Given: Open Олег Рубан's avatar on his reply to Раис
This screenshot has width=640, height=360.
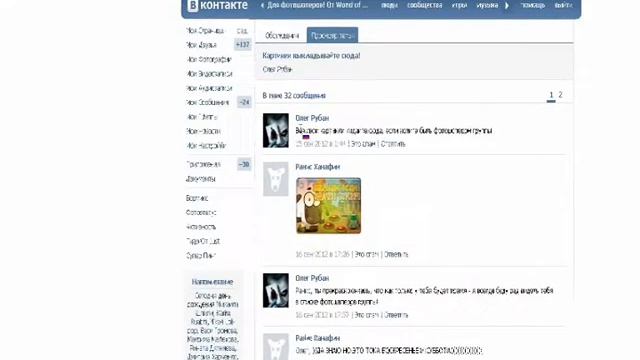Looking at the screenshot, I should tap(276, 290).
